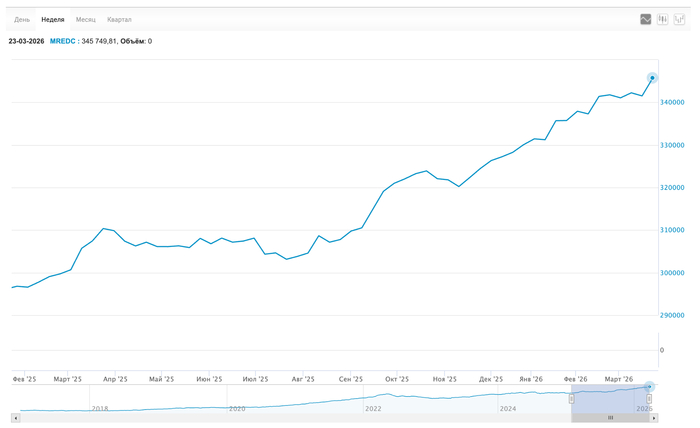
Task: Open the Месяц period tab
Action: [x=86, y=19]
